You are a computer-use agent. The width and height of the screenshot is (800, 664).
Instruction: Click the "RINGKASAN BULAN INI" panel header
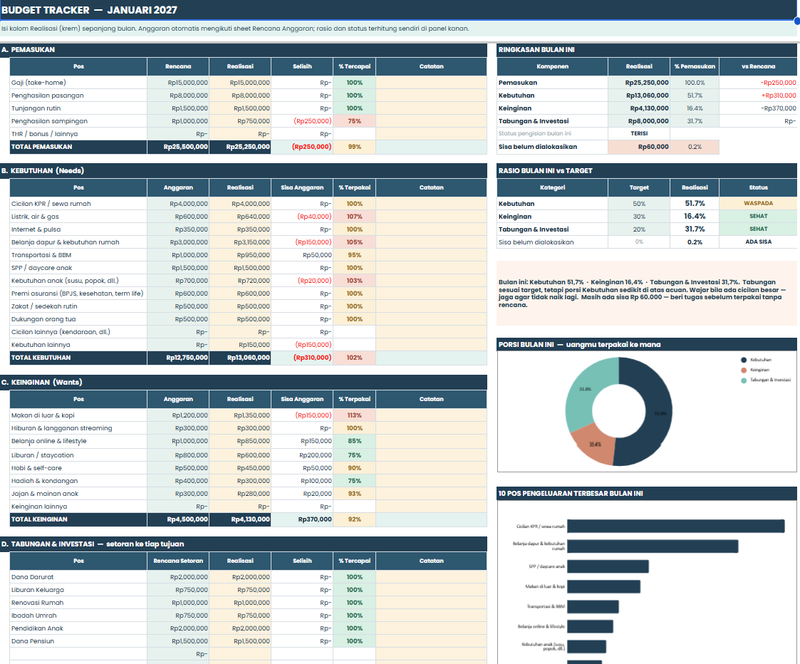(x=646, y=50)
